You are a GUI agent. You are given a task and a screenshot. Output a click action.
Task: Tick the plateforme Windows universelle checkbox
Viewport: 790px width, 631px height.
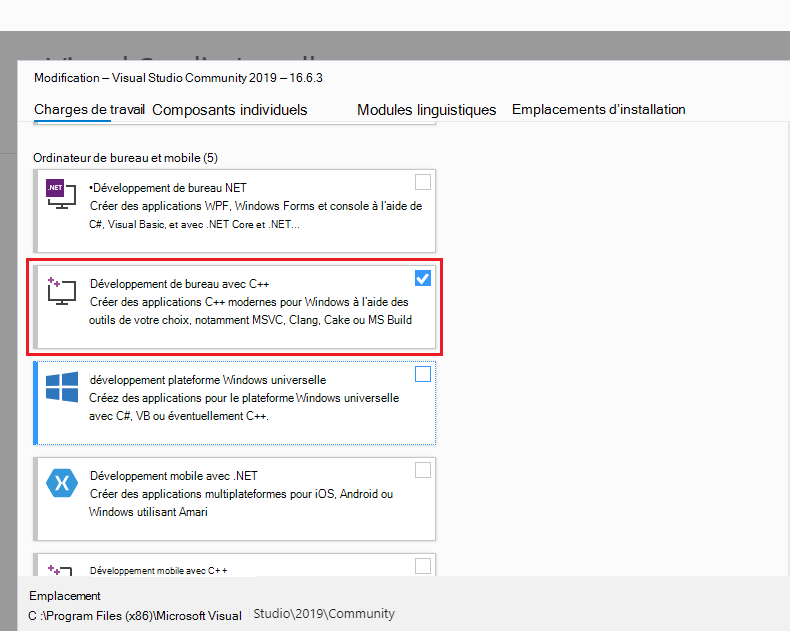point(423,374)
